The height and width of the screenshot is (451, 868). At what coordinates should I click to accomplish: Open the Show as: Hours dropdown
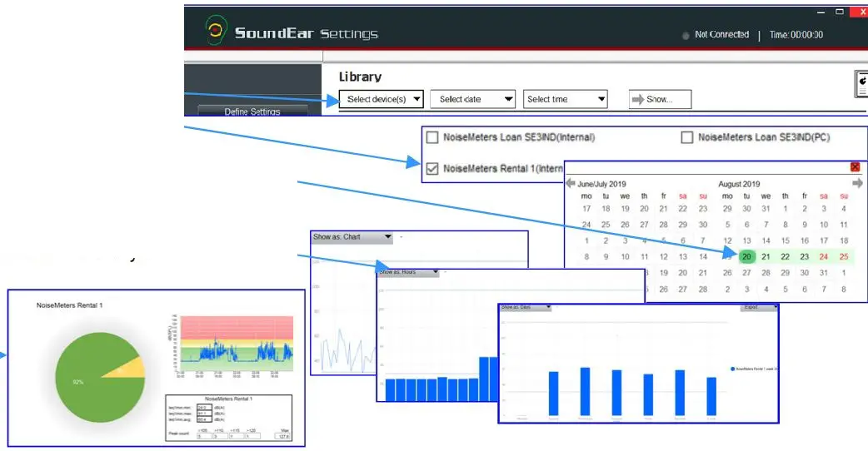click(x=408, y=272)
